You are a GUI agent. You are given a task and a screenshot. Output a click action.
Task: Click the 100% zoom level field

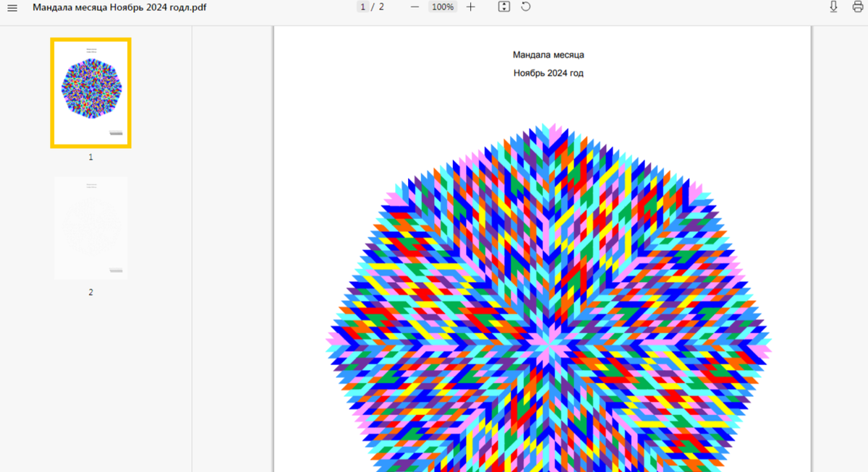pyautogui.click(x=442, y=7)
